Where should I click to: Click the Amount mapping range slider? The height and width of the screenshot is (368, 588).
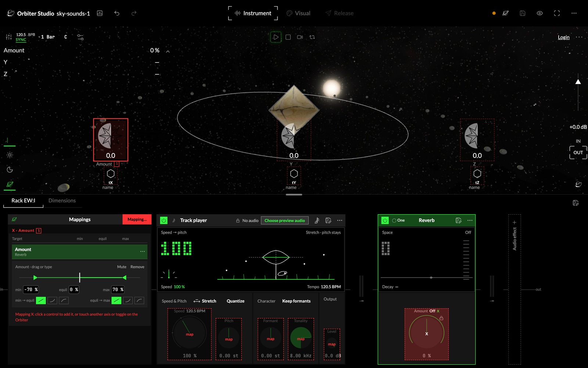(80, 277)
